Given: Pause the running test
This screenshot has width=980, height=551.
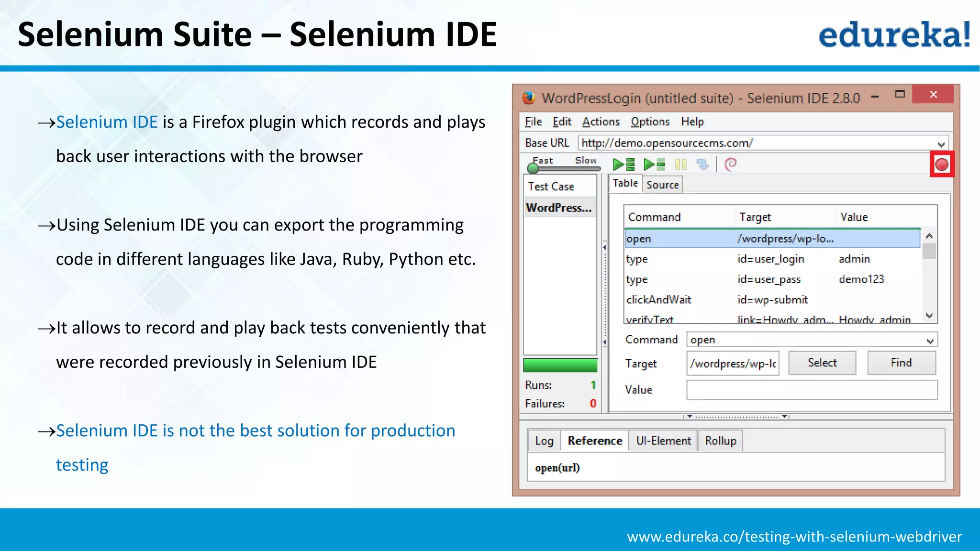Looking at the screenshot, I should pyautogui.click(x=680, y=165).
